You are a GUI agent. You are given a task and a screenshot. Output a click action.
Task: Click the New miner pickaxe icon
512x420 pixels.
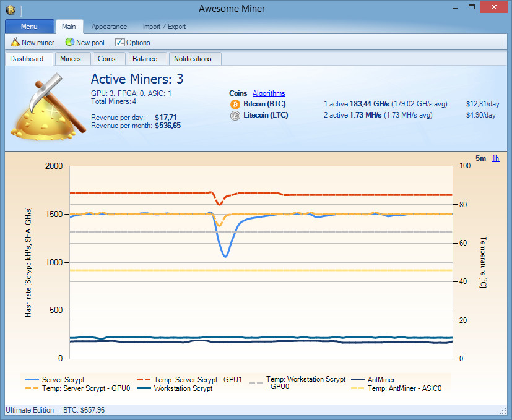tap(15, 42)
